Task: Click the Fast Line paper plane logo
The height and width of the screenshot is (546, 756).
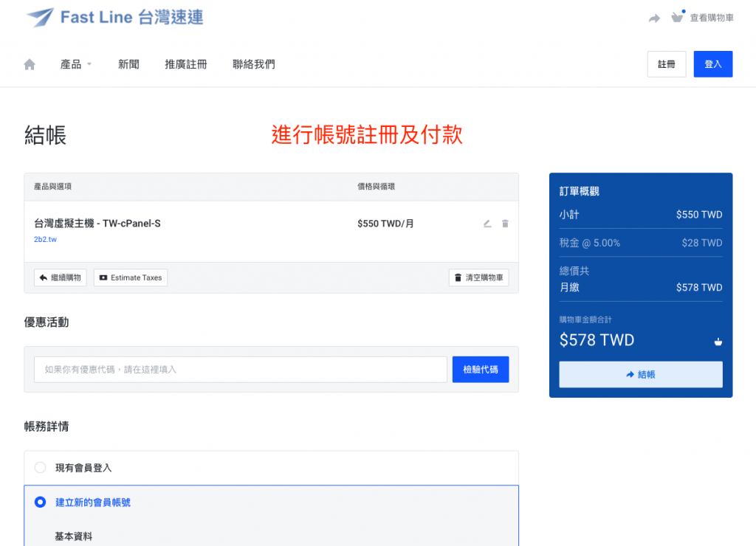Action: 40,18
